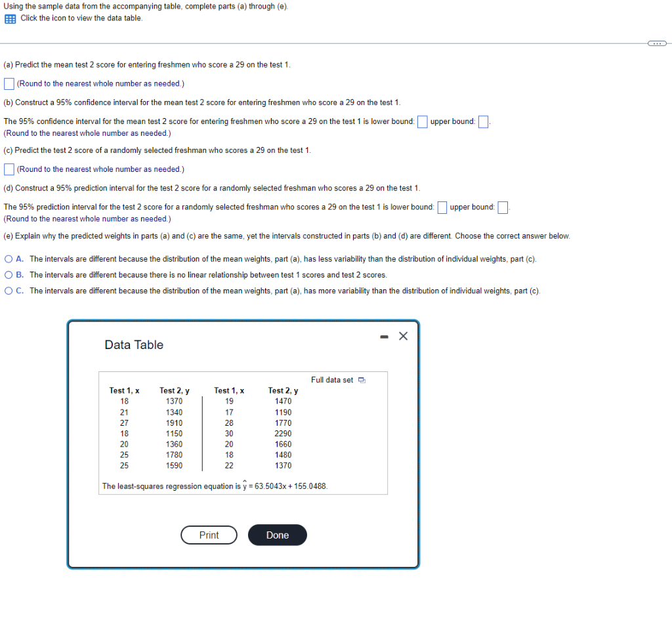This screenshot has height=620, width=672.
Task: Click the Data Table title heading
Action: pos(134,344)
